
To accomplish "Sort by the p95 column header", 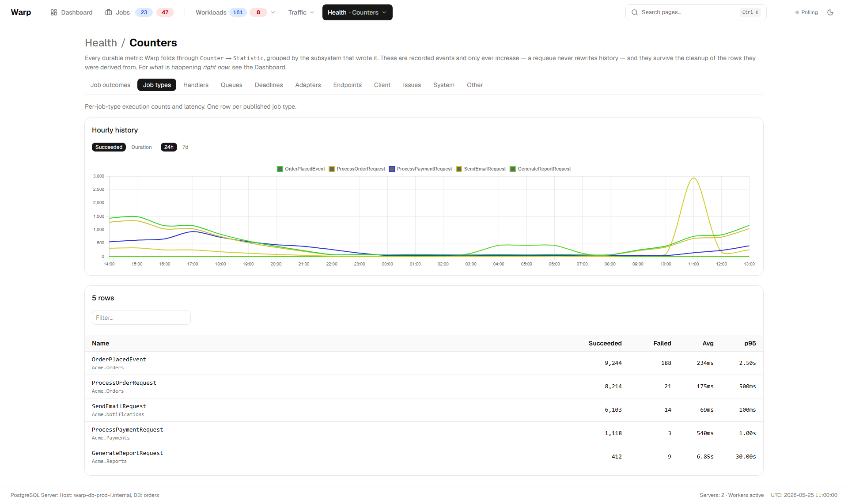I will pos(750,343).
